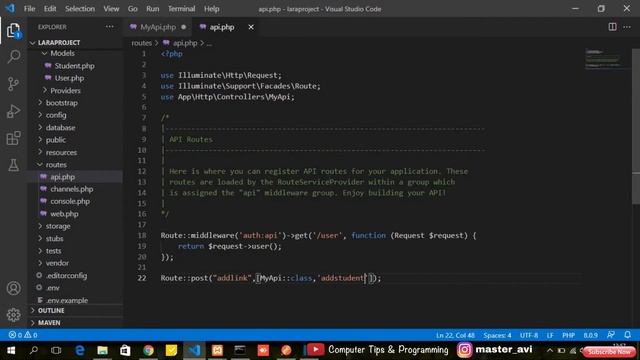Click PHP version 8.0.9 in status bar

tap(590, 335)
